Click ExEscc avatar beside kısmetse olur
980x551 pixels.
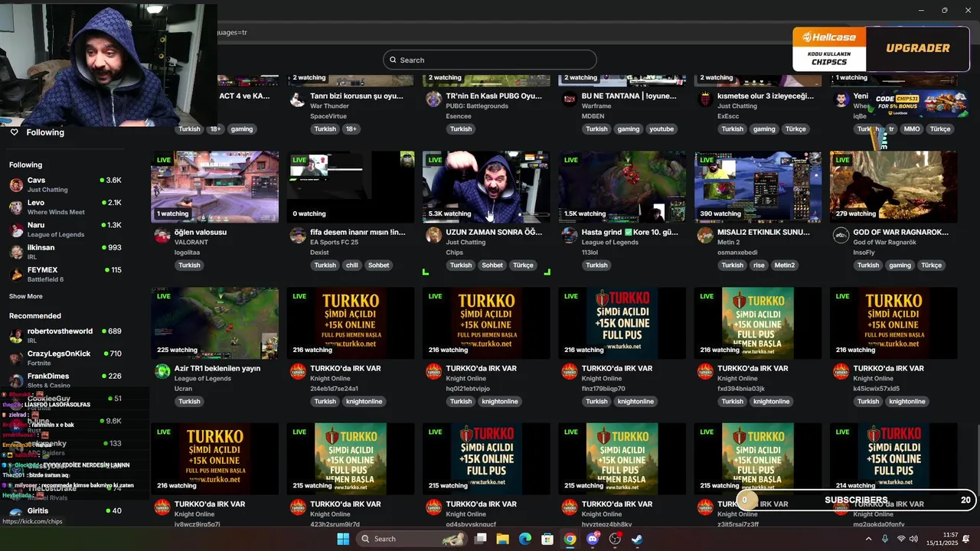(x=705, y=99)
